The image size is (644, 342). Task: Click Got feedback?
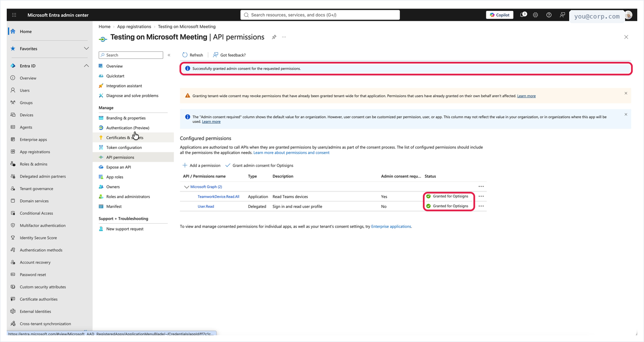coord(229,55)
